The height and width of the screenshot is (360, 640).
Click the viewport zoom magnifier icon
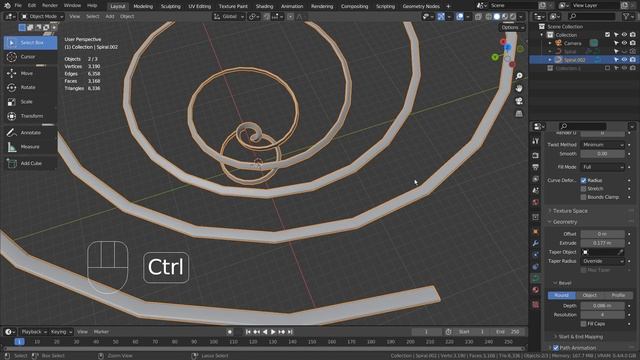(519, 76)
